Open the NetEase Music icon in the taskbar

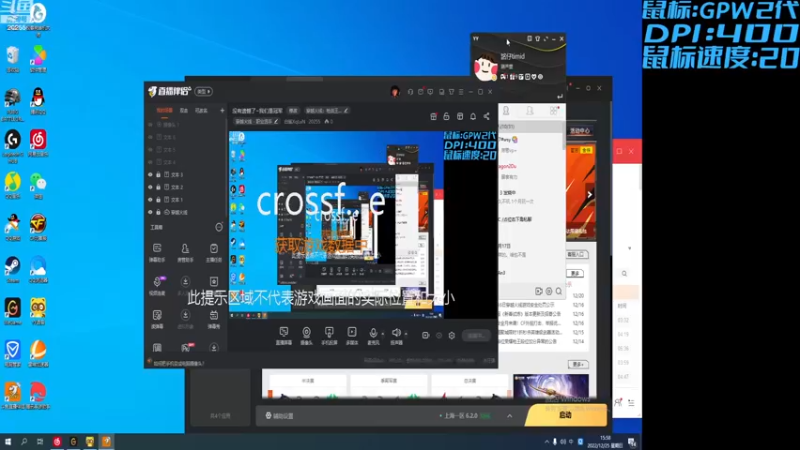(x=57, y=442)
